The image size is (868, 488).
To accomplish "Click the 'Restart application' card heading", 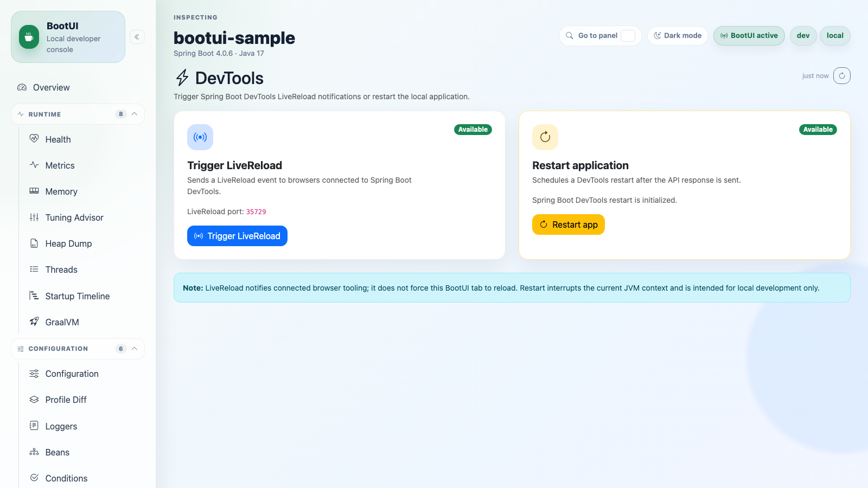I will (x=580, y=165).
